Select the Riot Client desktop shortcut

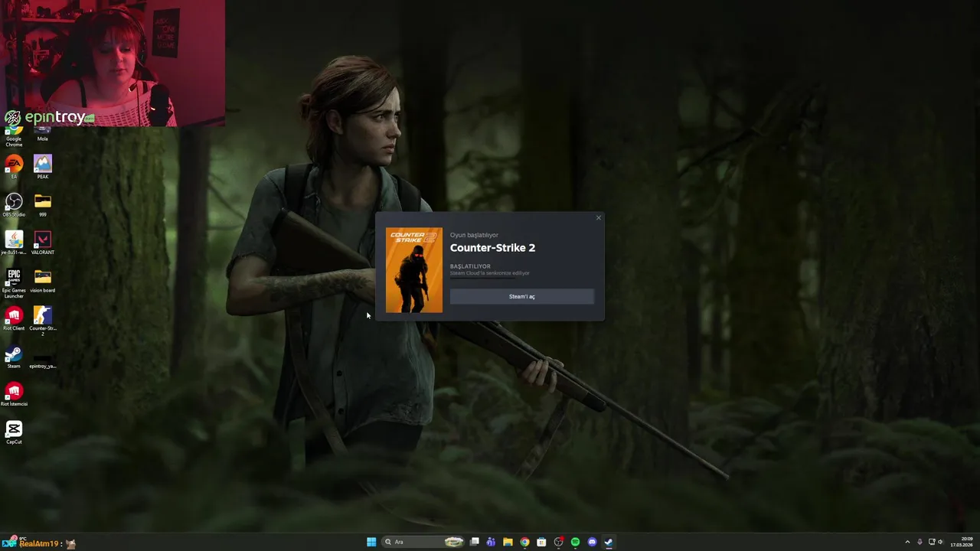pos(14,318)
